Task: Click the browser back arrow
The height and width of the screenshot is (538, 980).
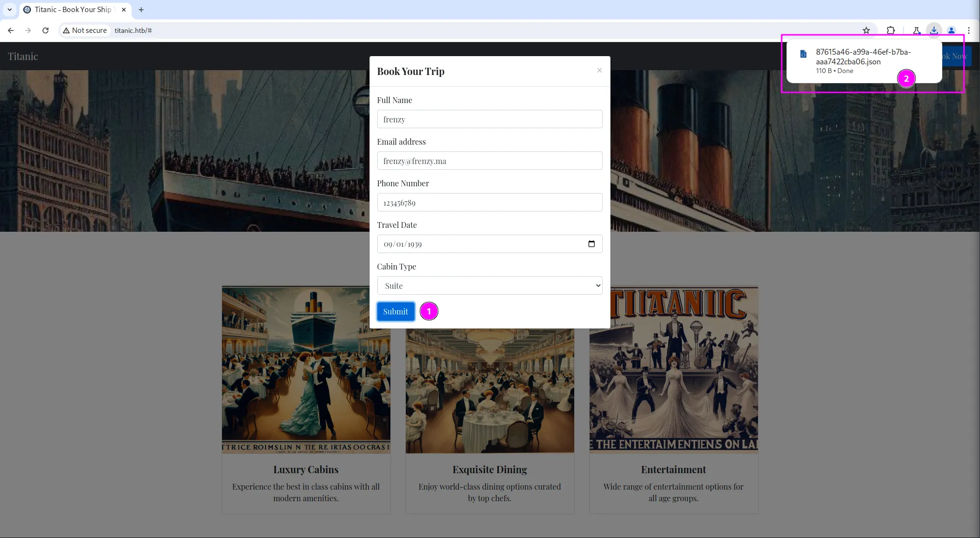Action: (x=11, y=30)
